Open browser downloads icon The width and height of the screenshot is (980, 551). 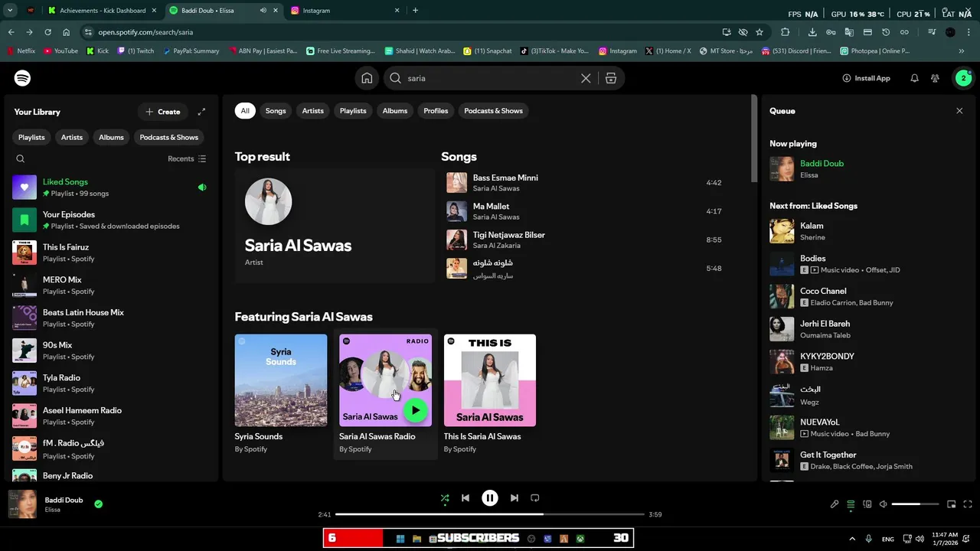(x=812, y=32)
